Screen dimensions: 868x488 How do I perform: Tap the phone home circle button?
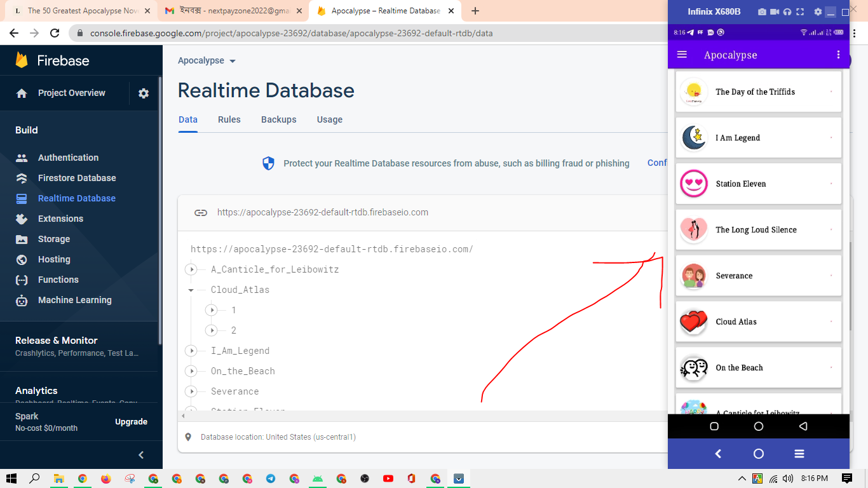point(759,426)
